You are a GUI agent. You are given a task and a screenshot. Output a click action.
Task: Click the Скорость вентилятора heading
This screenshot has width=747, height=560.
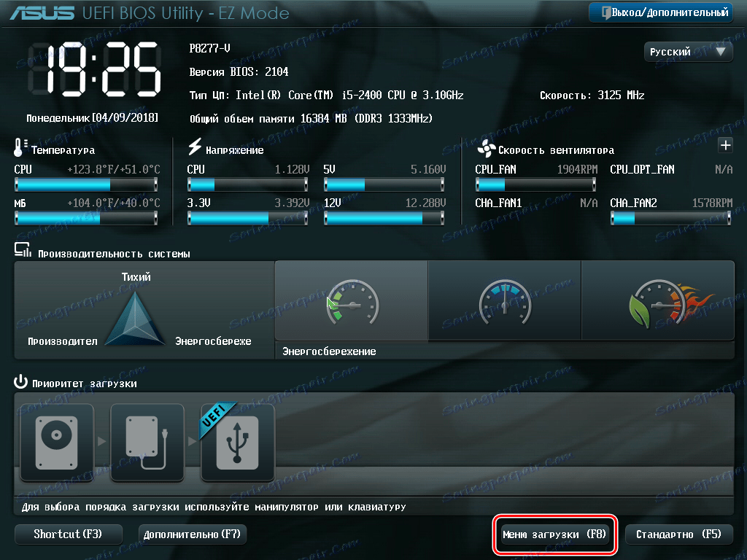[x=556, y=150]
